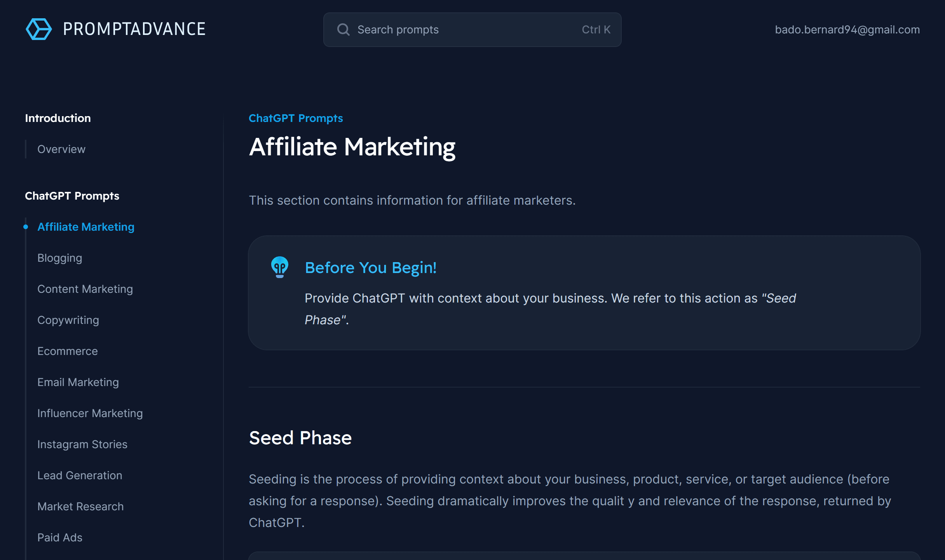Open Content Marketing prompts
This screenshot has height=560, width=945.
click(85, 289)
